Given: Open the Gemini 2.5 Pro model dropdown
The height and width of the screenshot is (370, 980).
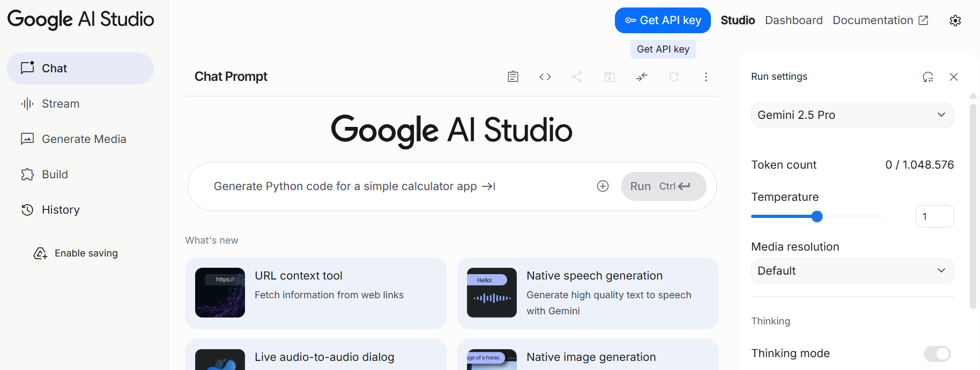Looking at the screenshot, I should tap(852, 115).
